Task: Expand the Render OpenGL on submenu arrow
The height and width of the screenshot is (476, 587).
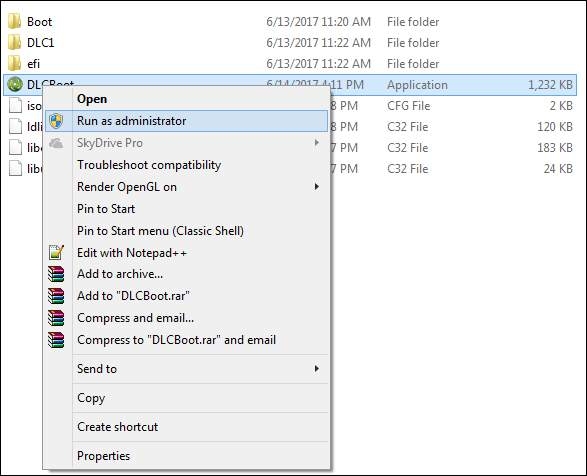Action: [317, 187]
